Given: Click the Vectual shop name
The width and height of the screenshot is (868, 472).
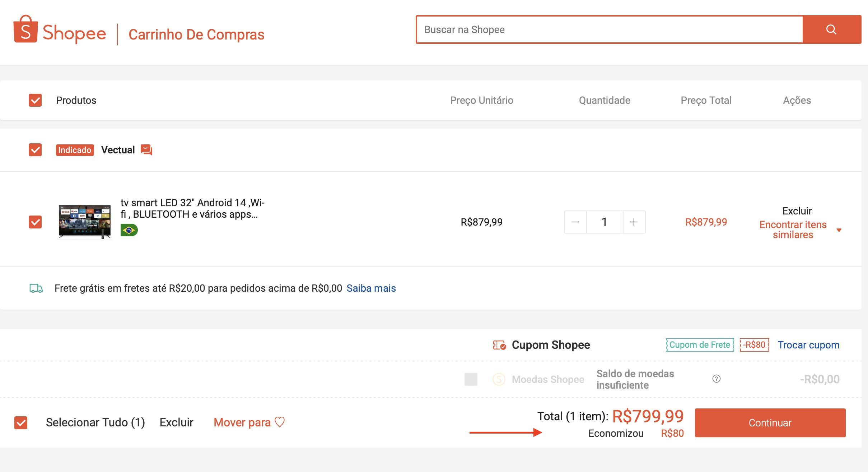Looking at the screenshot, I should 118,150.
